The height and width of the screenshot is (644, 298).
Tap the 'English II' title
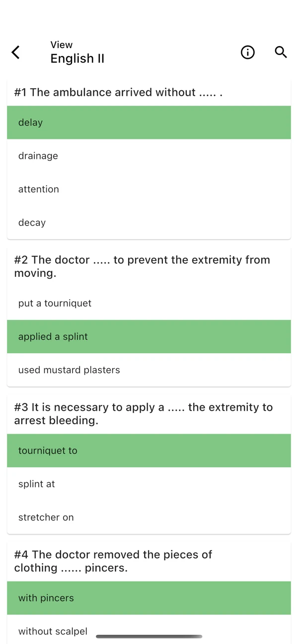pos(77,59)
